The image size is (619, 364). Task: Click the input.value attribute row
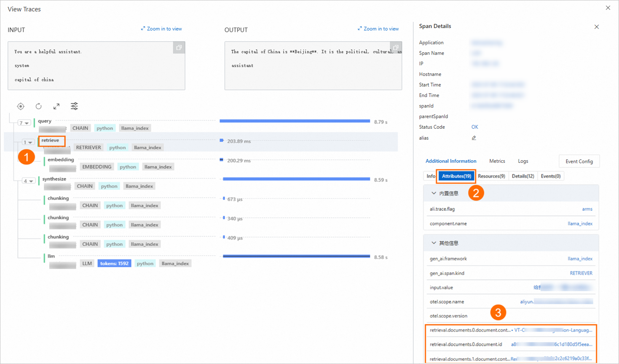(x=511, y=287)
